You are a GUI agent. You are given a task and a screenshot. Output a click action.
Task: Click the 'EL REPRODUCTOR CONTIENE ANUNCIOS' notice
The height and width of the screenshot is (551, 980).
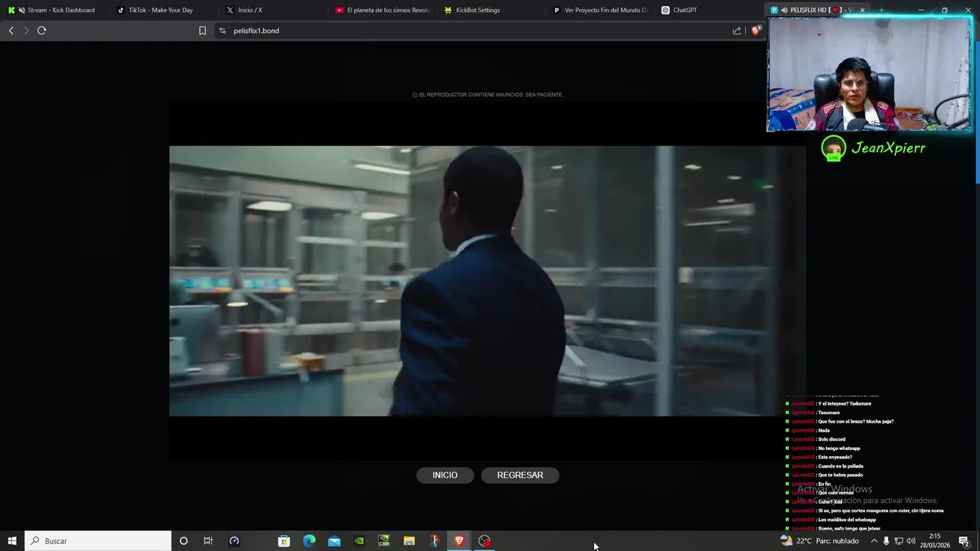pos(488,95)
